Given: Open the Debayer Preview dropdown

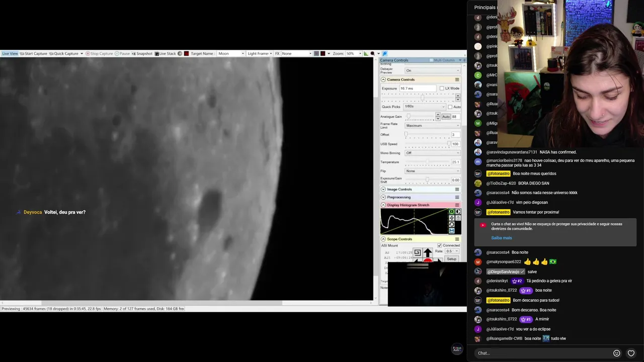Looking at the screenshot, I should pyautogui.click(x=433, y=70).
